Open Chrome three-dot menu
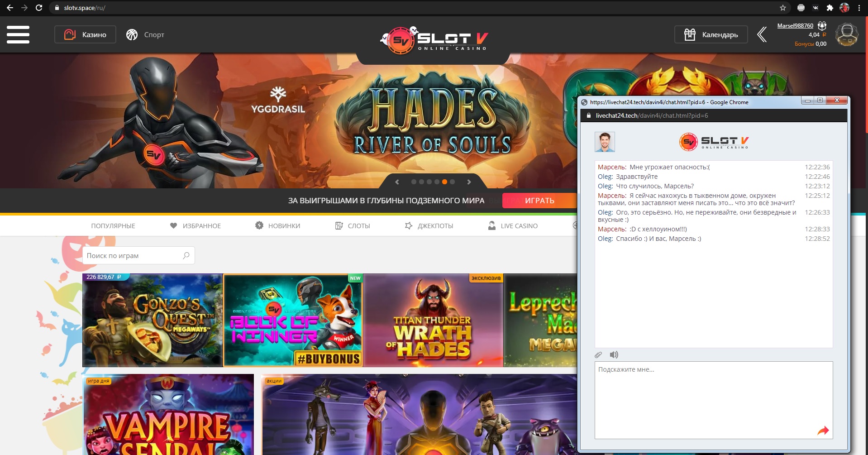Screen dimensions: 868x455 pyautogui.click(x=859, y=8)
